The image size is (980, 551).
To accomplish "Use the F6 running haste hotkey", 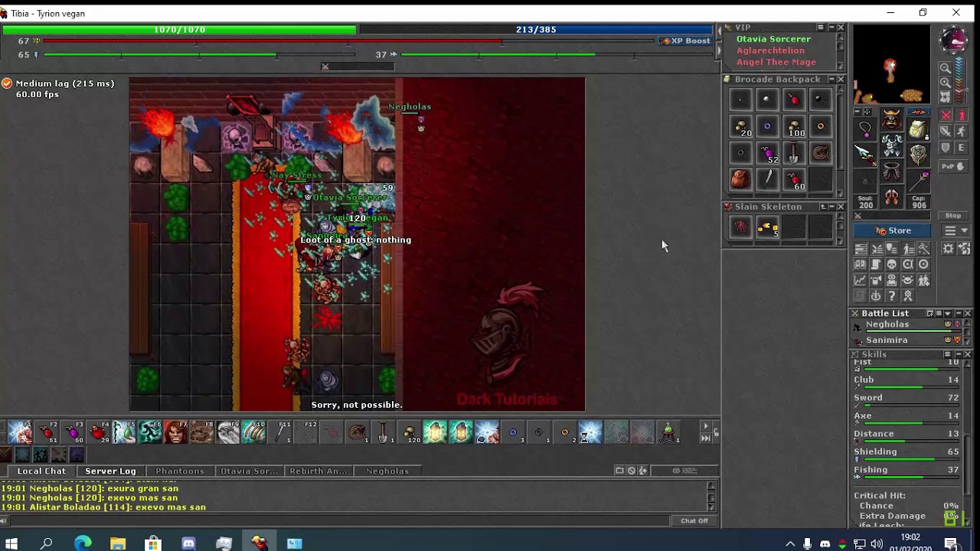I will [150, 432].
